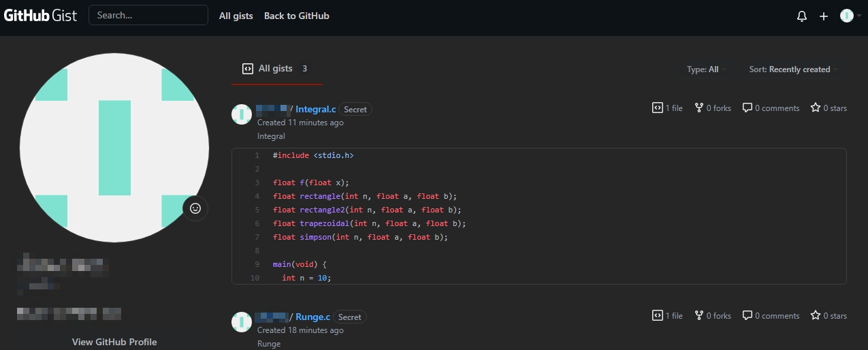Click the '#include <stdio.h>' code line
The image size is (868, 350).
point(313,155)
